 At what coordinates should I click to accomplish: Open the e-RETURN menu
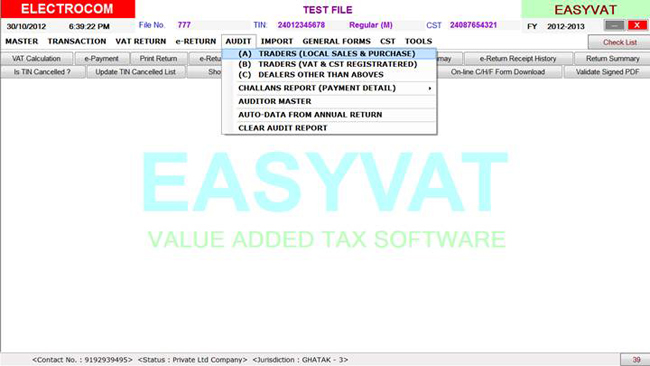click(196, 41)
